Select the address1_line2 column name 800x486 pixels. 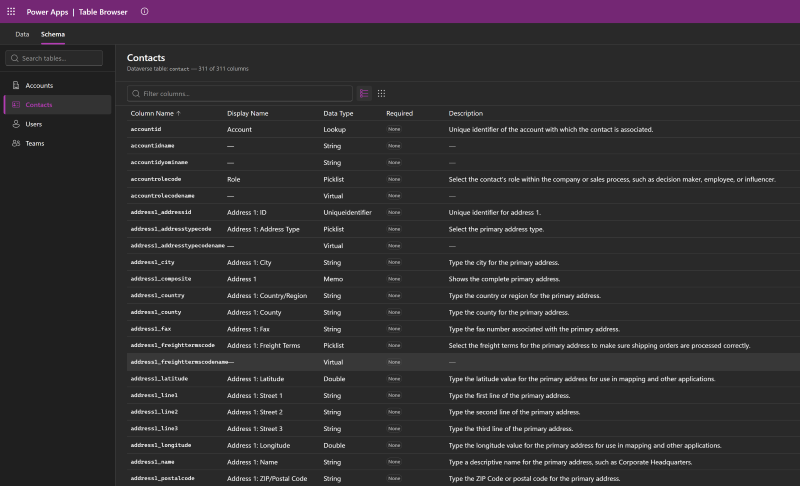tap(154, 412)
